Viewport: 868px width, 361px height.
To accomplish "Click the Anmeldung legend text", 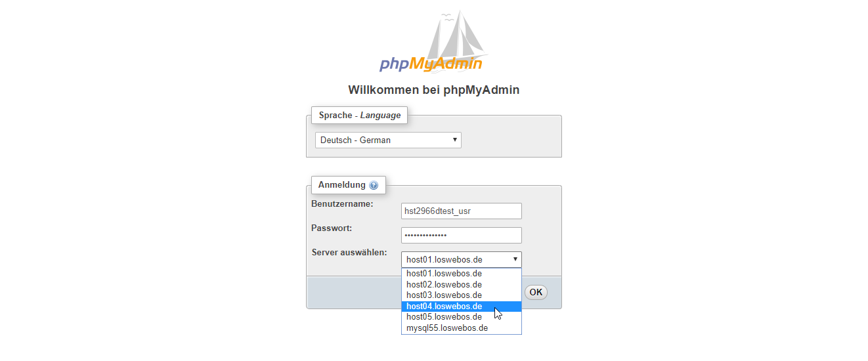I will click(x=341, y=185).
